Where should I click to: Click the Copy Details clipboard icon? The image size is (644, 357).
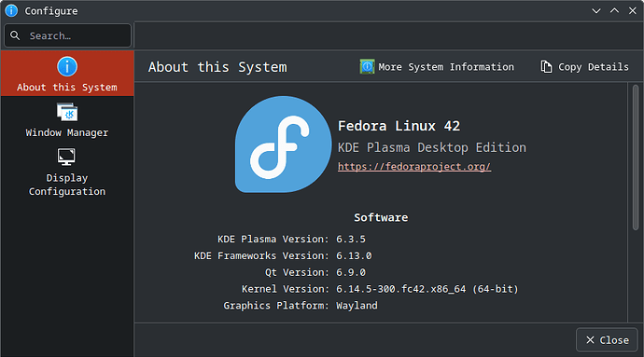tap(546, 66)
